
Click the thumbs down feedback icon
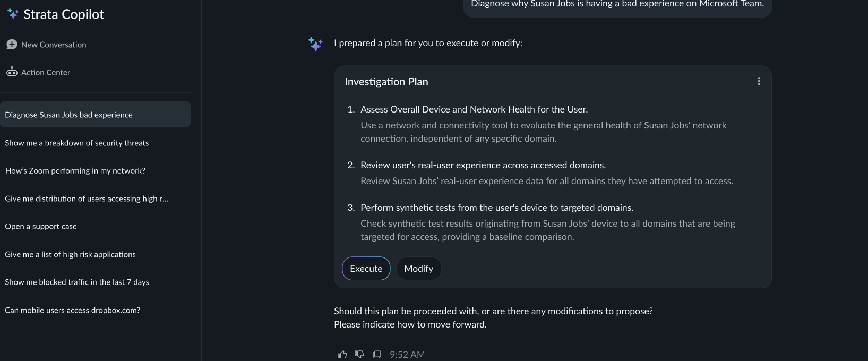point(359,355)
